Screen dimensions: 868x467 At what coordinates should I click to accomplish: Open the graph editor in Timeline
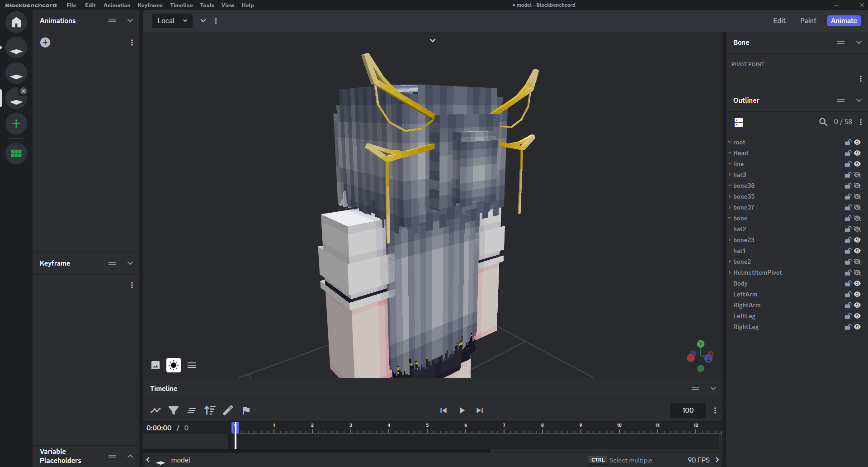pyautogui.click(x=156, y=410)
